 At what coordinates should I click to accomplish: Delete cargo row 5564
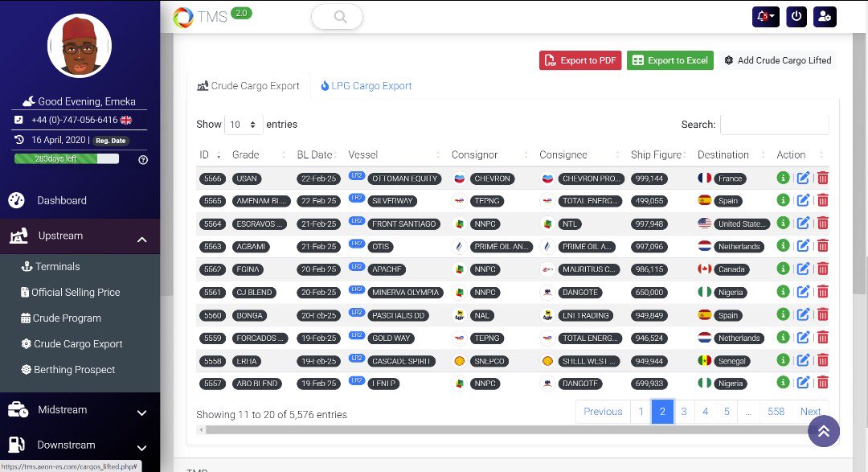(x=823, y=224)
